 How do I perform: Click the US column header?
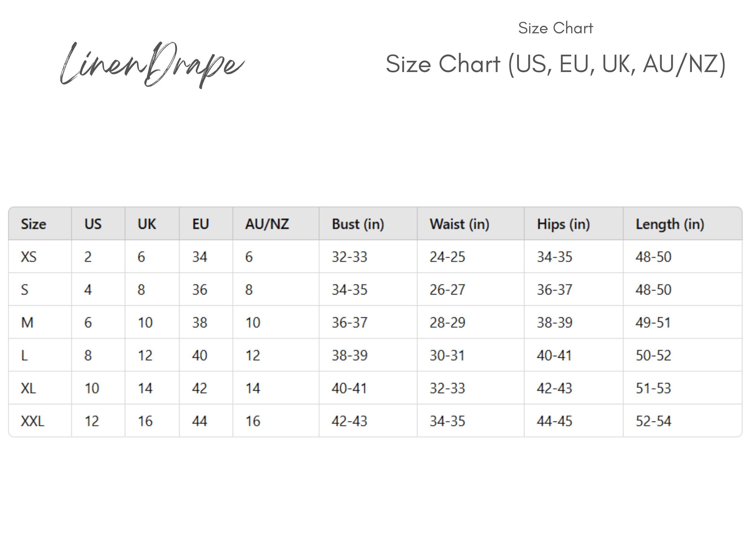click(x=93, y=224)
